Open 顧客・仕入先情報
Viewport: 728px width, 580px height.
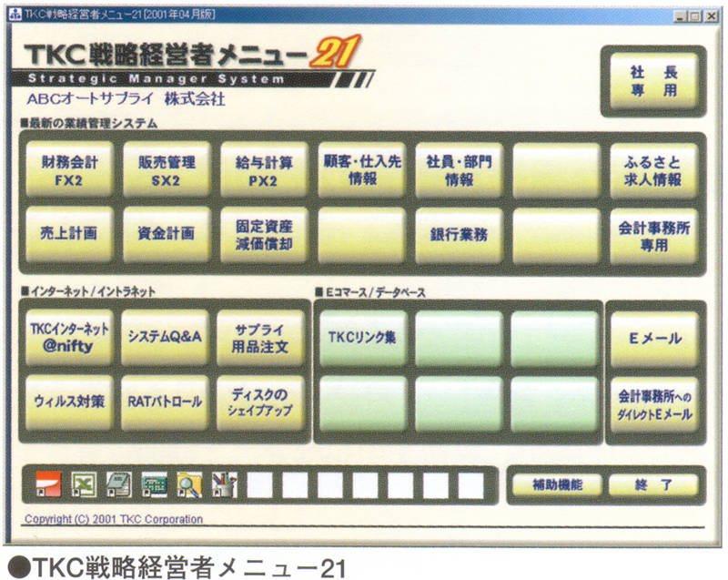(x=361, y=170)
